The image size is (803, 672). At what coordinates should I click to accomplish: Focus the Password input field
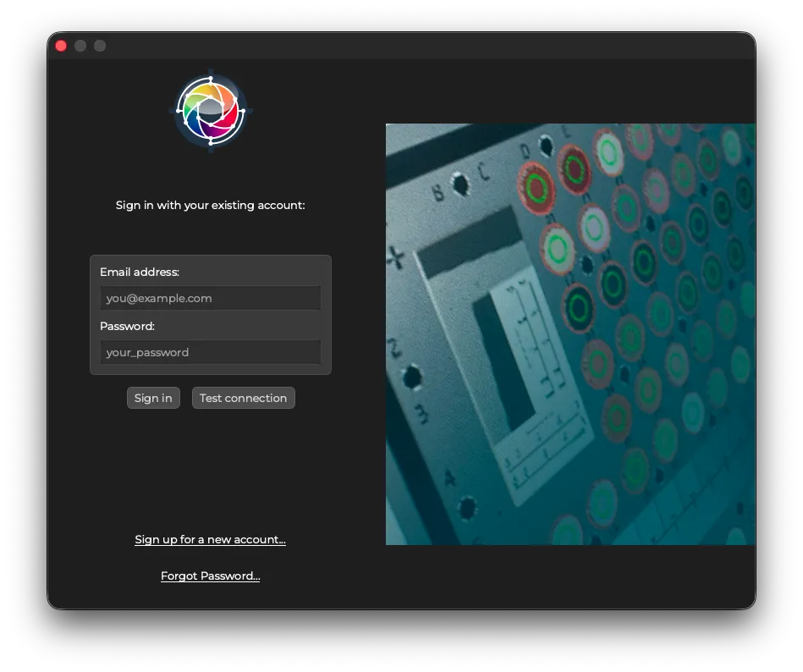click(x=211, y=352)
